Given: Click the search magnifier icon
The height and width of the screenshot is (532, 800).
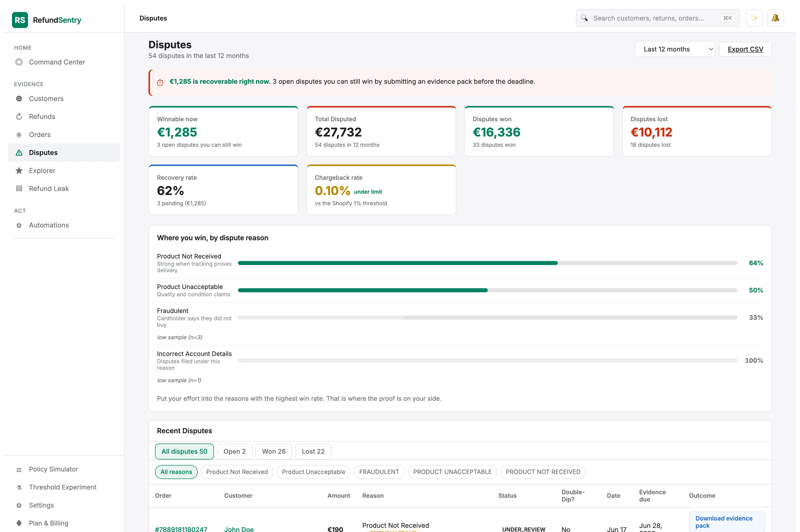Looking at the screenshot, I should (x=584, y=18).
